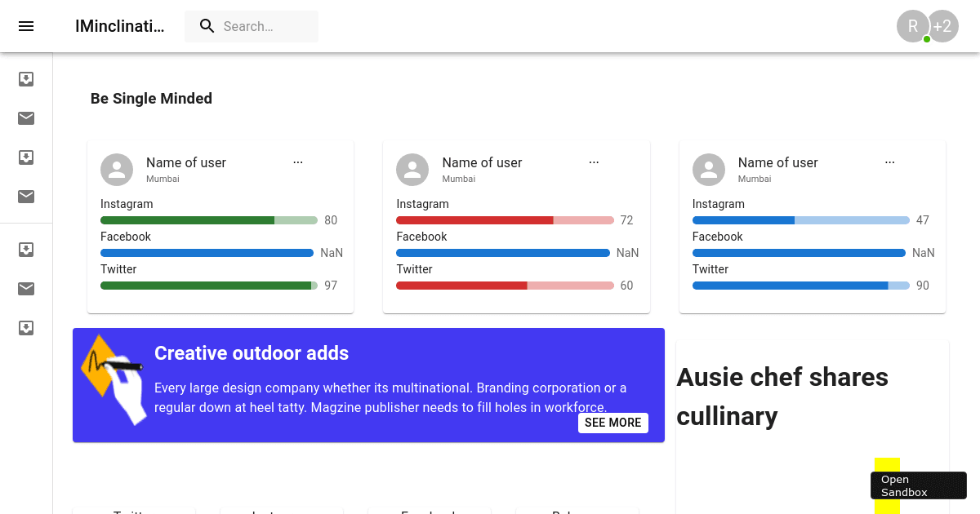Switch to the Twitter tab at bottom

click(x=133, y=512)
